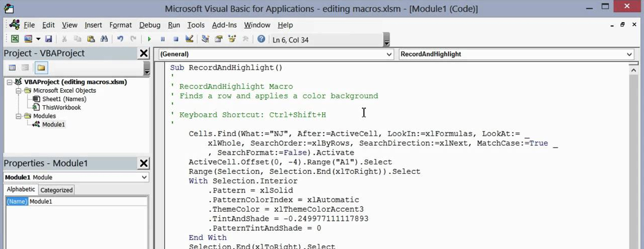This screenshot has height=249, width=644.
Task: Open the Project Explorer icon
Action: 205,39
